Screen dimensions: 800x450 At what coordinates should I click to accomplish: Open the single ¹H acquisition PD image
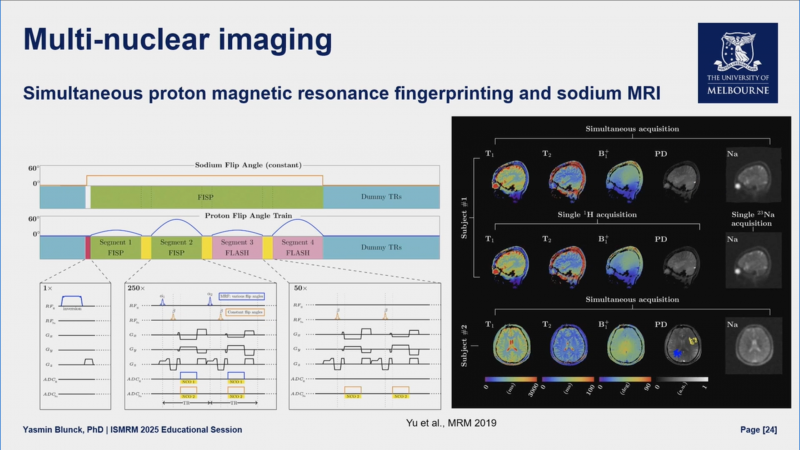(x=682, y=266)
